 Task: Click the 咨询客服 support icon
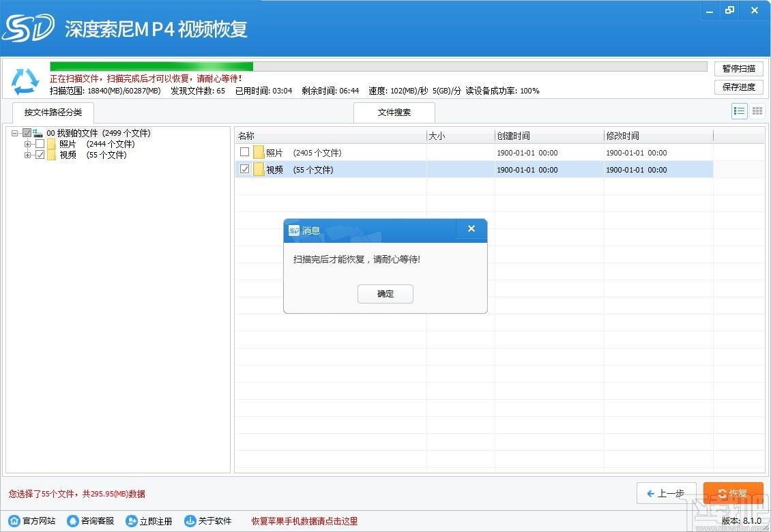[73, 520]
